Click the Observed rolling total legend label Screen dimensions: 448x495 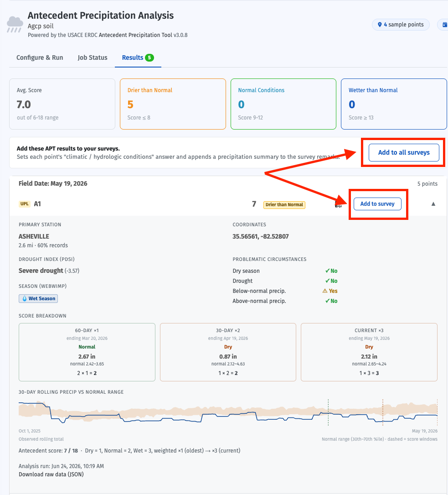(41, 439)
